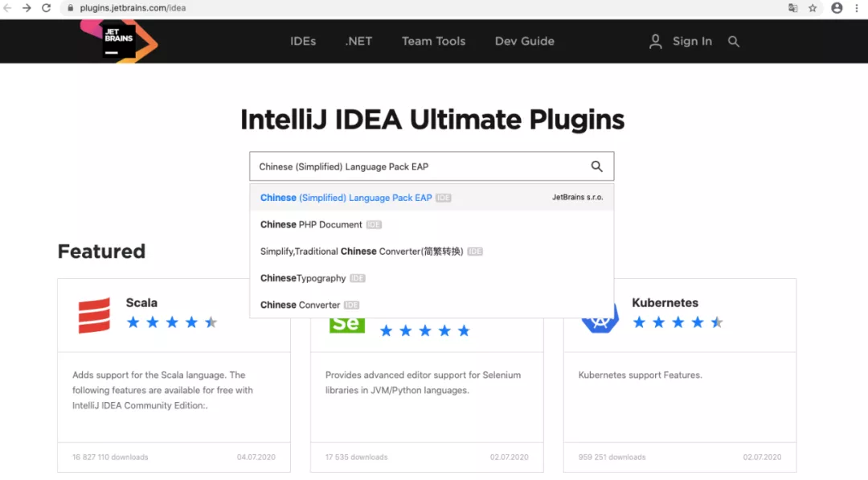Click IDE badge beside Simplify,Traditional Converter
This screenshot has width=868, height=480.
(475, 252)
